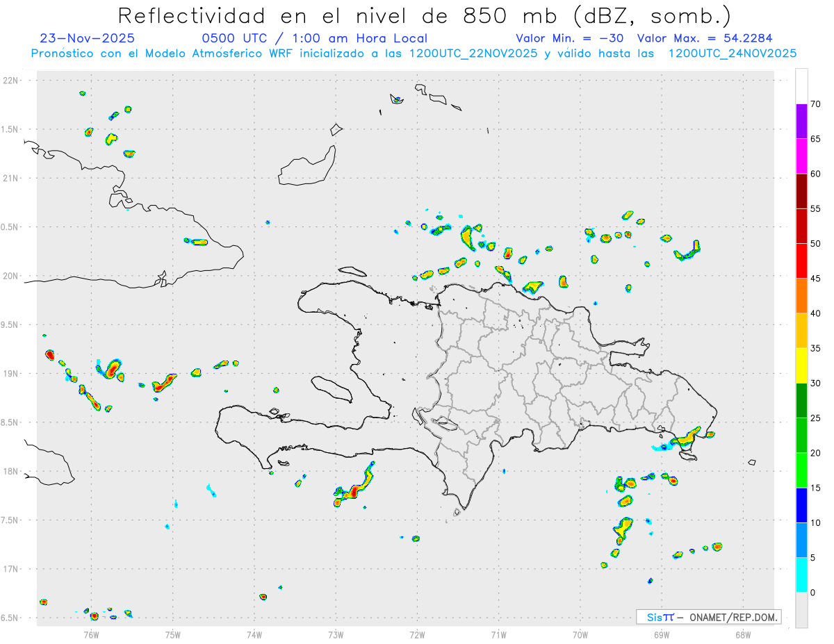Screen dimensions: 834x644
Task: Click the '76W' longitude label
Action: (x=91, y=634)
